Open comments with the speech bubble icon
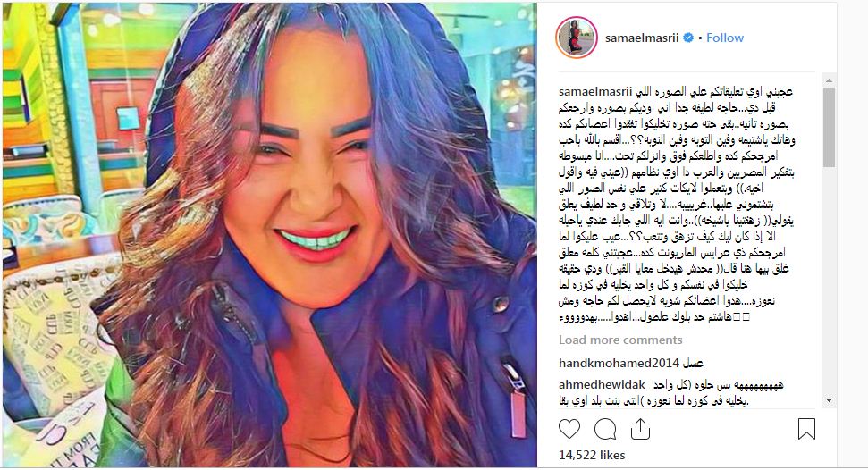The width and height of the screenshot is (868, 470). [605, 429]
